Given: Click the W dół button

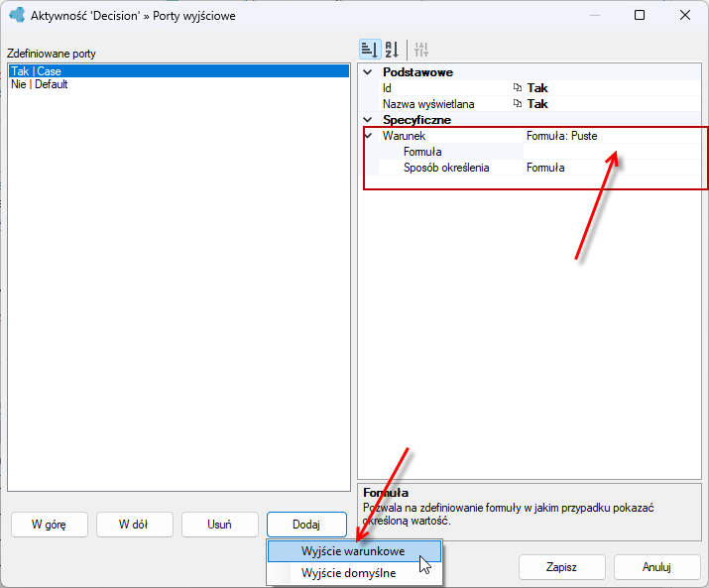Looking at the screenshot, I should [134, 525].
